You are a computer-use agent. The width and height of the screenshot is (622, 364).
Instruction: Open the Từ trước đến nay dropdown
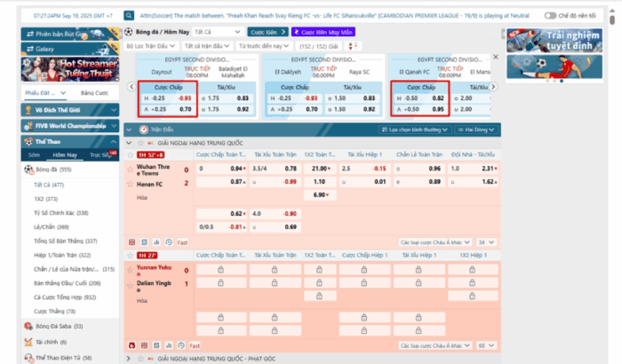pos(264,46)
